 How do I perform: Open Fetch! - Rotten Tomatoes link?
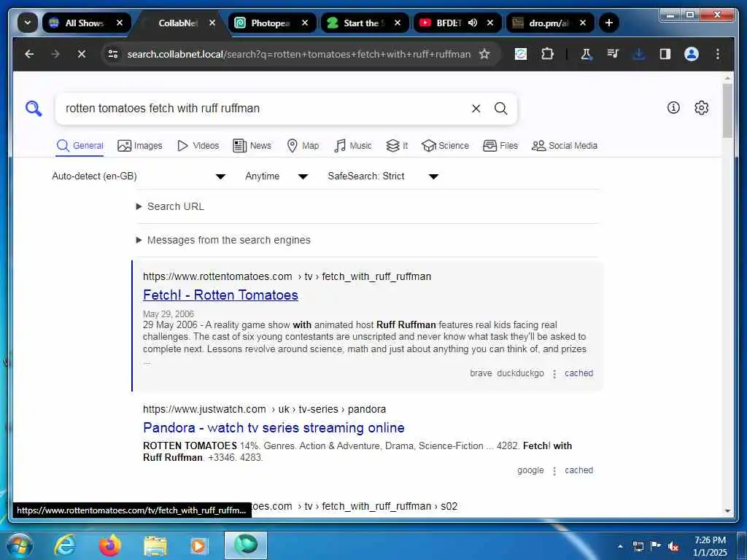click(x=220, y=295)
